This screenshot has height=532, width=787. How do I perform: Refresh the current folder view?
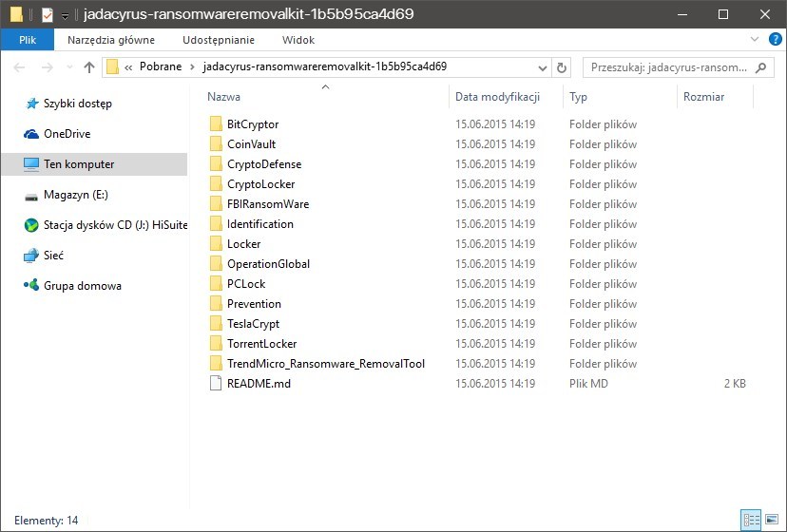pyautogui.click(x=562, y=67)
